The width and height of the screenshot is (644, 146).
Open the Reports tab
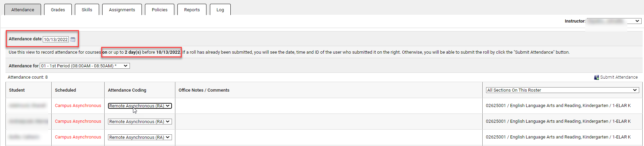pos(192,10)
